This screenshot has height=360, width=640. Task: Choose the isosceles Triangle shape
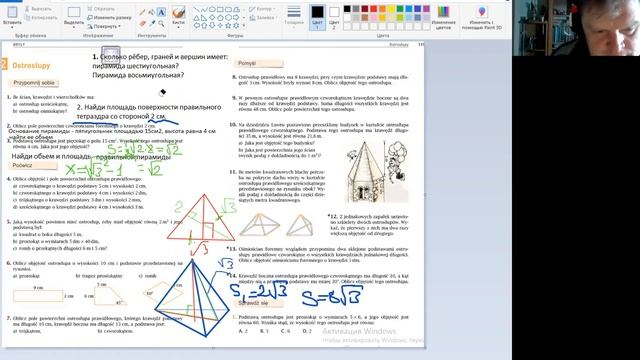click(197, 18)
